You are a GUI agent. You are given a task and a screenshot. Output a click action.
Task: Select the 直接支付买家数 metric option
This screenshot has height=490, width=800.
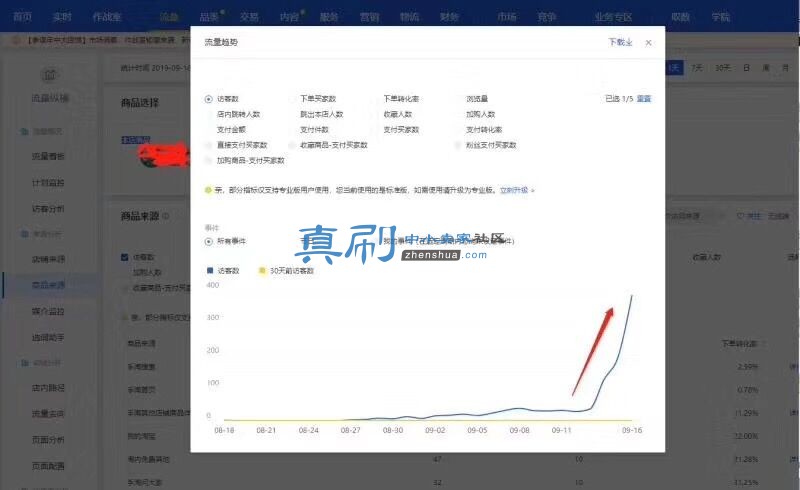[x=242, y=145]
